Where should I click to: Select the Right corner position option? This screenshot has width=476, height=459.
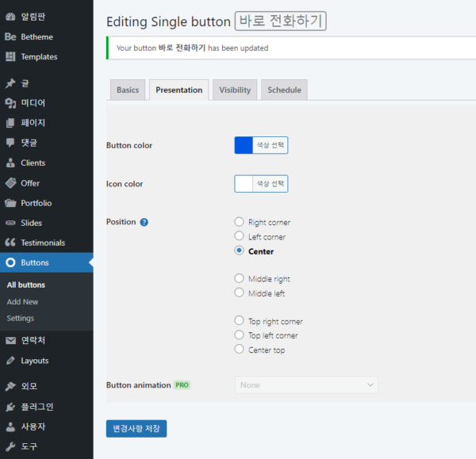240,222
